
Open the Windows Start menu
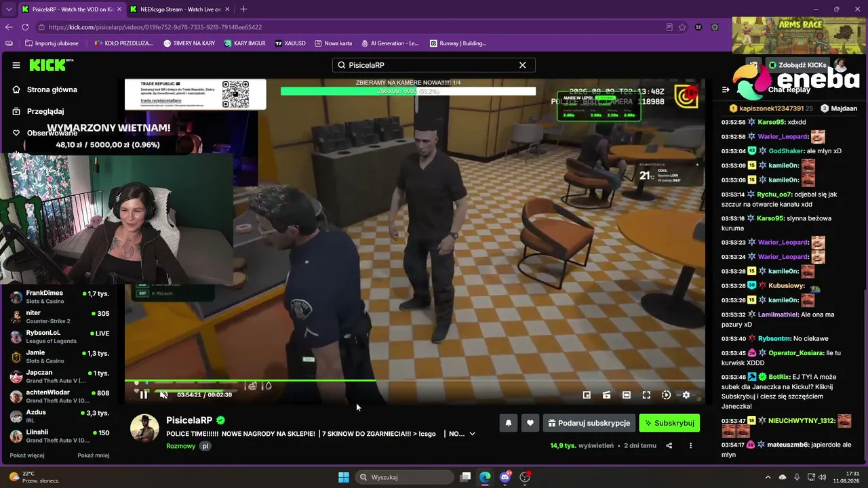point(344,477)
